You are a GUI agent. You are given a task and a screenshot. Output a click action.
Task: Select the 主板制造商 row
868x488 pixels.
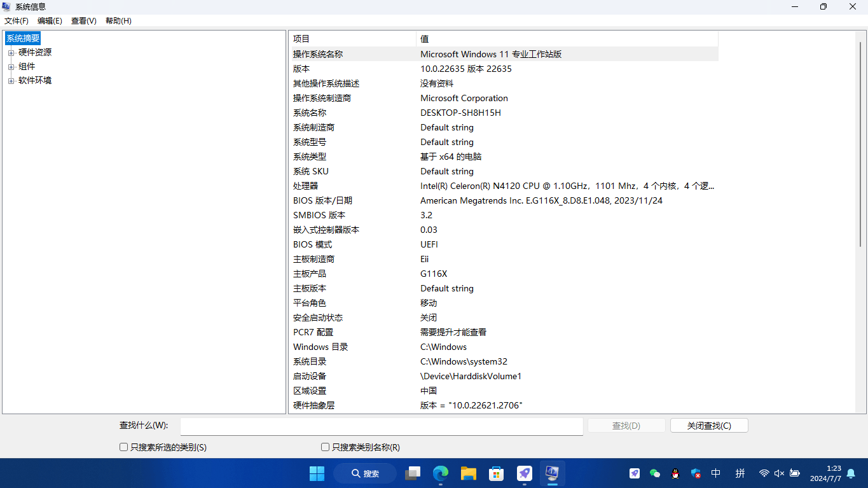tap(504, 259)
